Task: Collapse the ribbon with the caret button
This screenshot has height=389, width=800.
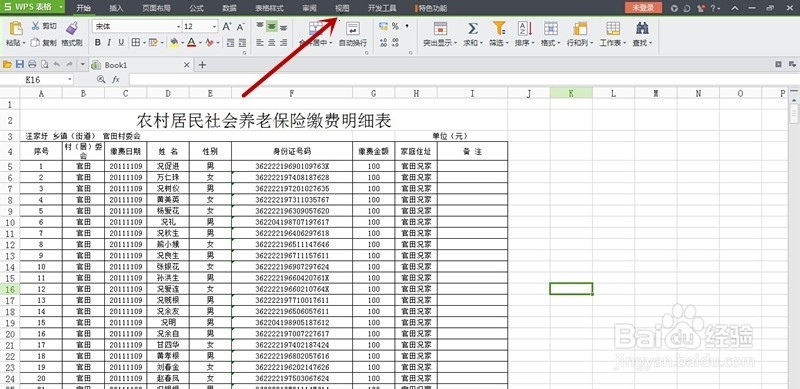Action: coord(735,8)
